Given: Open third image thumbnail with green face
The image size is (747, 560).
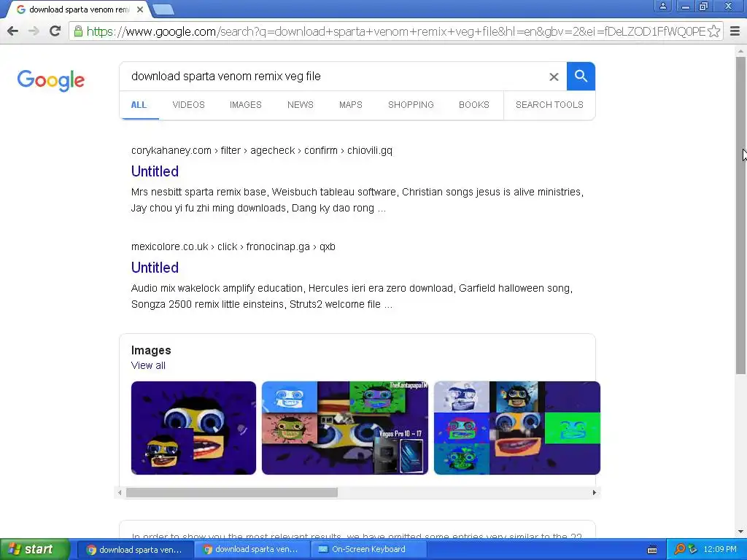Looking at the screenshot, I should (517, 427).
